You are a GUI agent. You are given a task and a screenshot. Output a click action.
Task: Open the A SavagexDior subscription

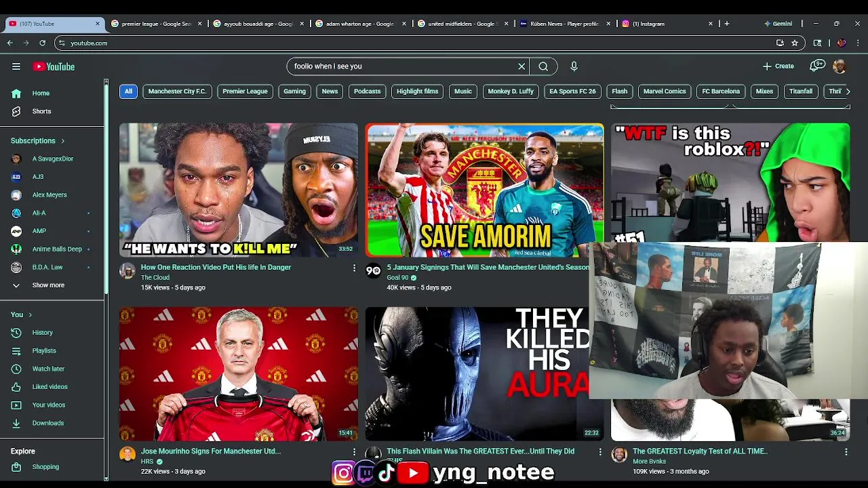tap(53, 159)
